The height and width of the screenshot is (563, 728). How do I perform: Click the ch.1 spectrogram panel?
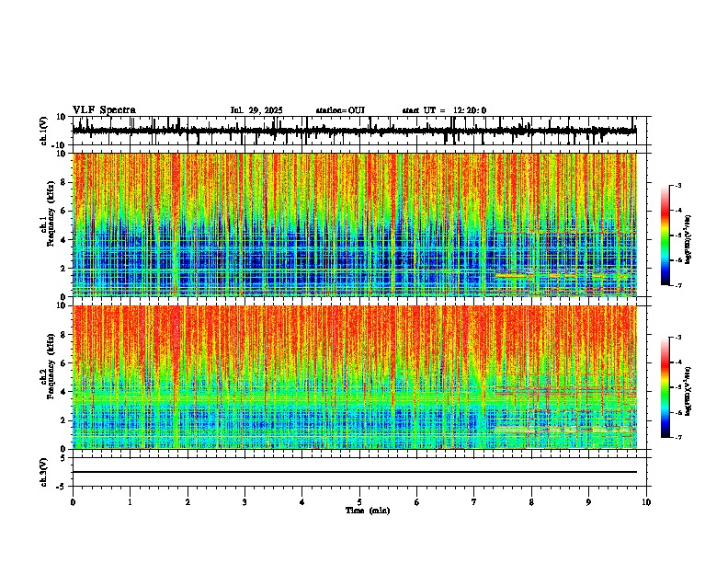[354, 224]
